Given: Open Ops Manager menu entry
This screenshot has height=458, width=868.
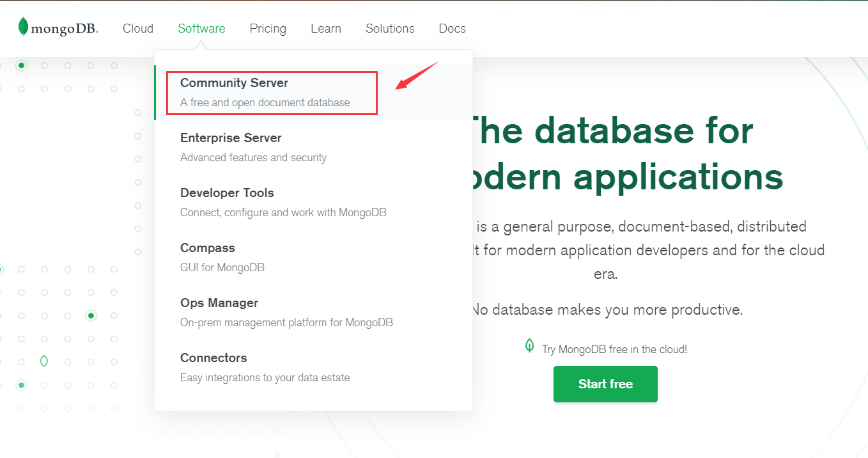Looking at the screenshot, I should click(313, 313).
